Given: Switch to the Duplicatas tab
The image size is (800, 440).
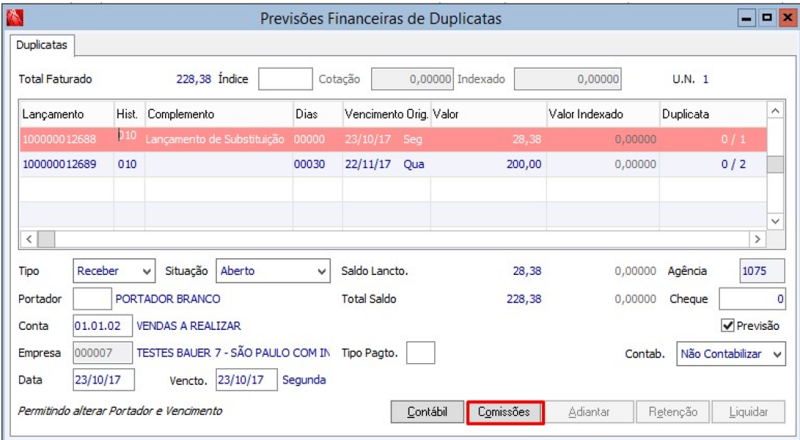Looking at the screenshot, I should tap(42, 45).
